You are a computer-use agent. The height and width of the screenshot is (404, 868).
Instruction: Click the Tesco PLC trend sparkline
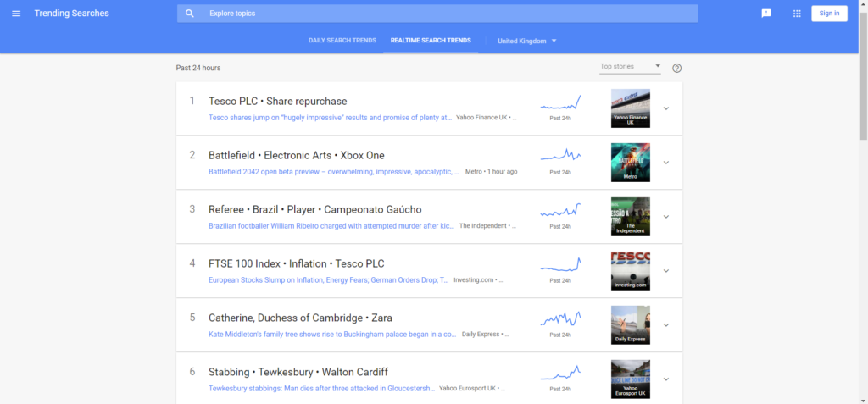tap(561, 102)
